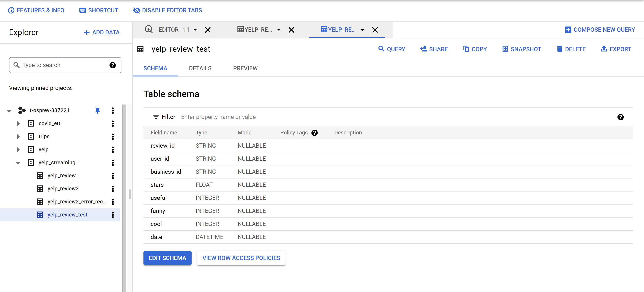644x292 pixels.
Task: Export the yelp_review_test table
Action: [x=616, y=49]
